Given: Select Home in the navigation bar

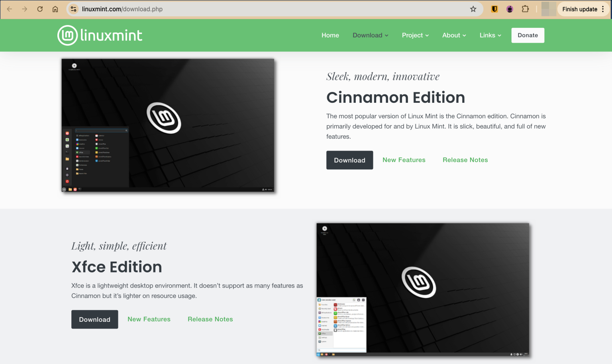Looking at the screenshot, I should [x=330, y=35].
